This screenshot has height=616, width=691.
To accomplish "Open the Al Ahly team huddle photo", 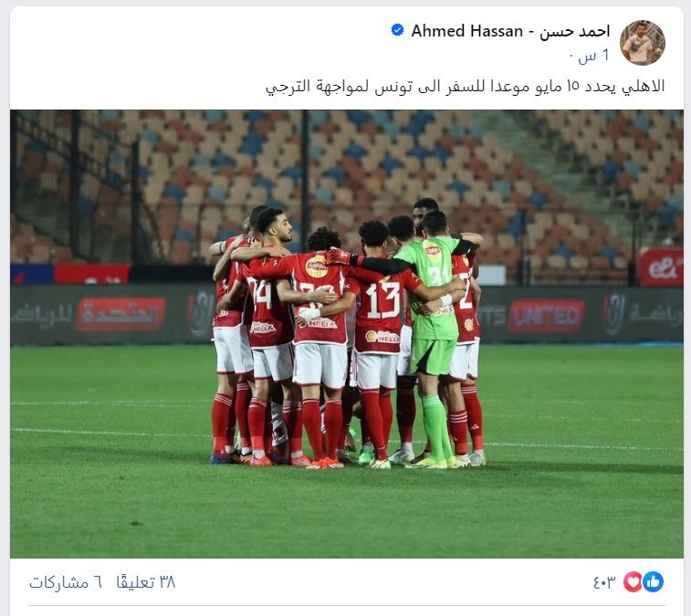I will point(347,334).
